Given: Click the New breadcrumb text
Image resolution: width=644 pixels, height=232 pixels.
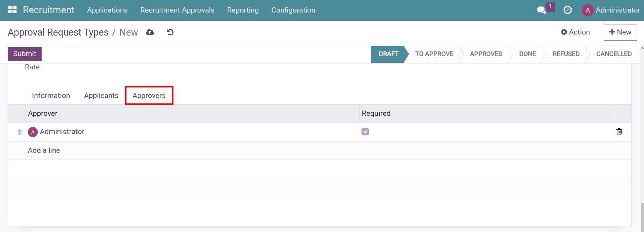Looking at the screenshot, I should [129, 32].
